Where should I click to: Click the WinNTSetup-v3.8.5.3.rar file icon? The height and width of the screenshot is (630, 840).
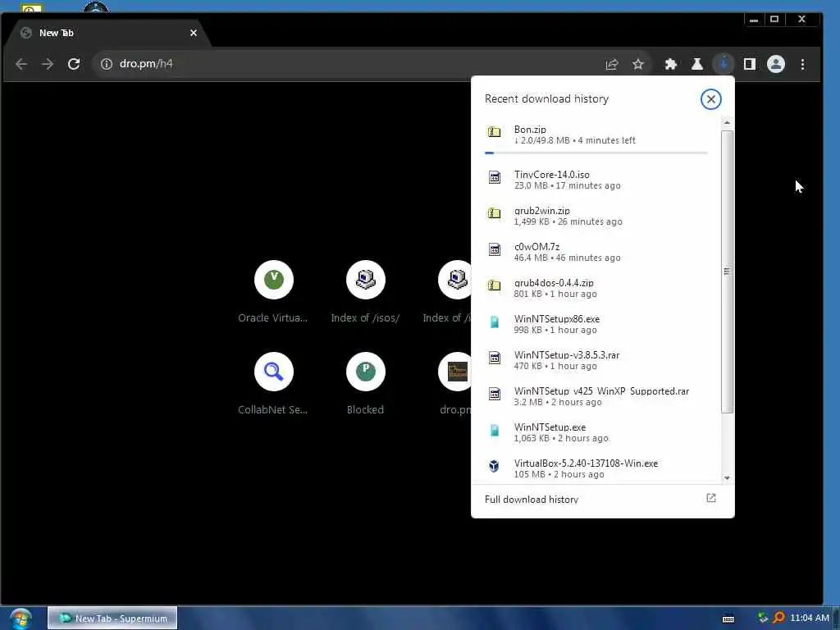[x=494, y=358]
